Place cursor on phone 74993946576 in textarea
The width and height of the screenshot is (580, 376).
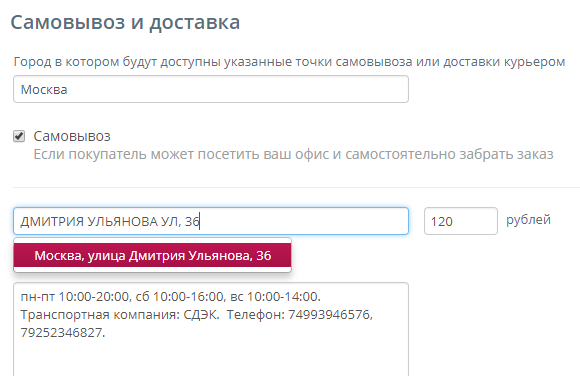tap(328, 315)
